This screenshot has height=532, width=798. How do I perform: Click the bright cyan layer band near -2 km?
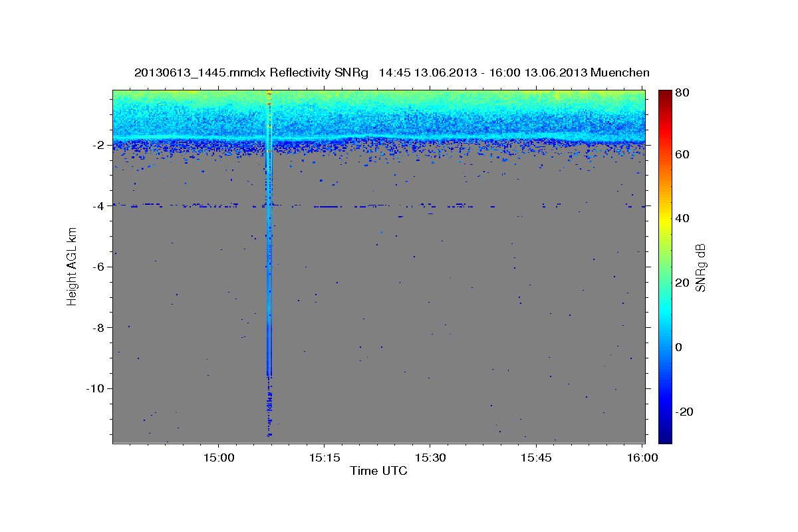378,138
